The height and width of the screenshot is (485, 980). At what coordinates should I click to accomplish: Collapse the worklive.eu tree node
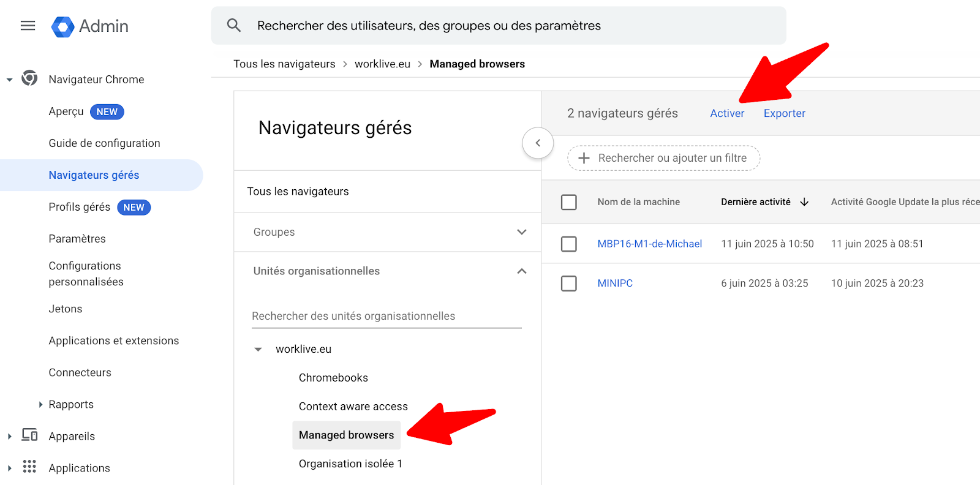point(258,349)
